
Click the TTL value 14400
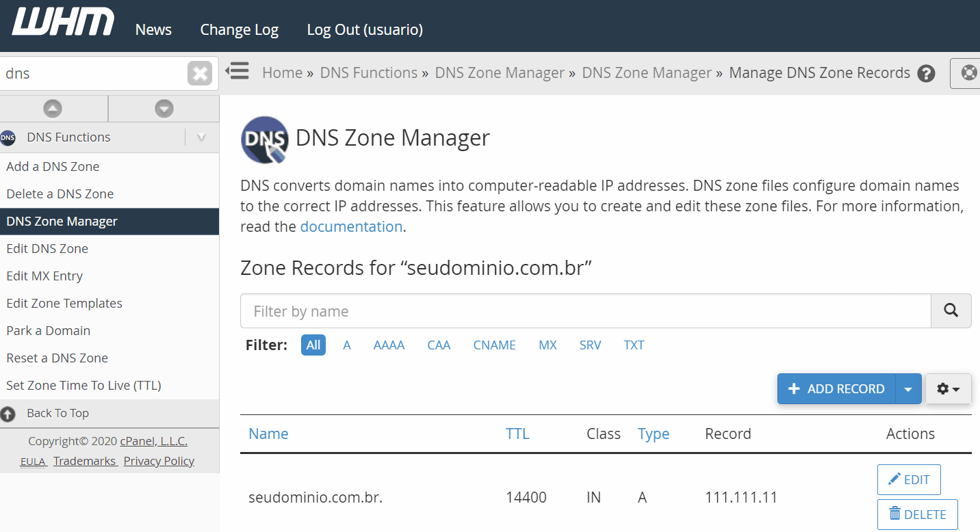pyautogui.click(x=526, y=498)
